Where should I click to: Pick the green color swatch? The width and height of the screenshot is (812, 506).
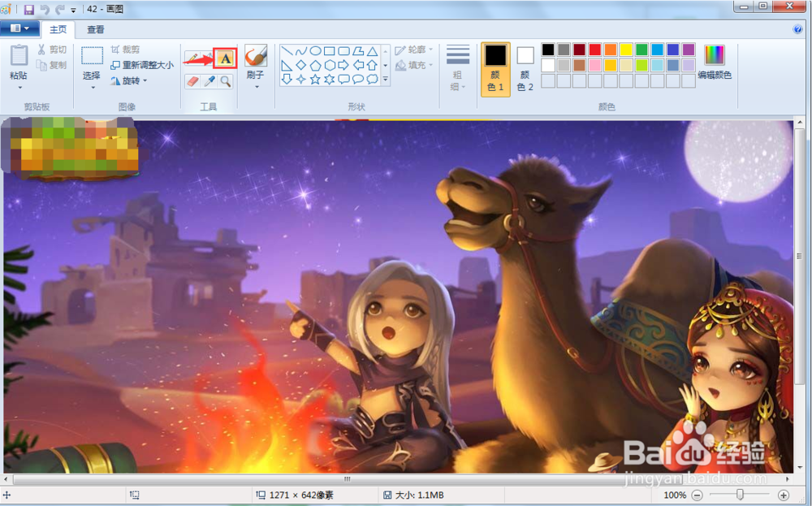point(641,50)
